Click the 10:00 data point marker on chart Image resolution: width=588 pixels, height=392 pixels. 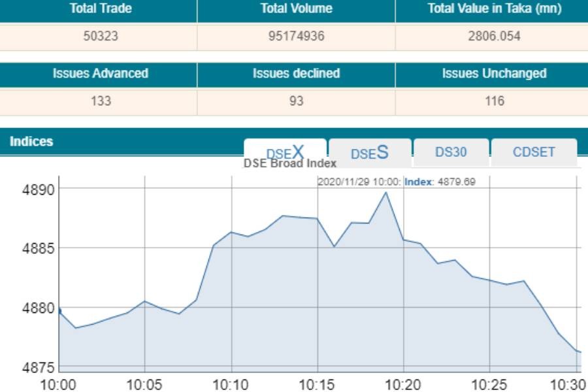pyautogui.click(x=59, y=311)
